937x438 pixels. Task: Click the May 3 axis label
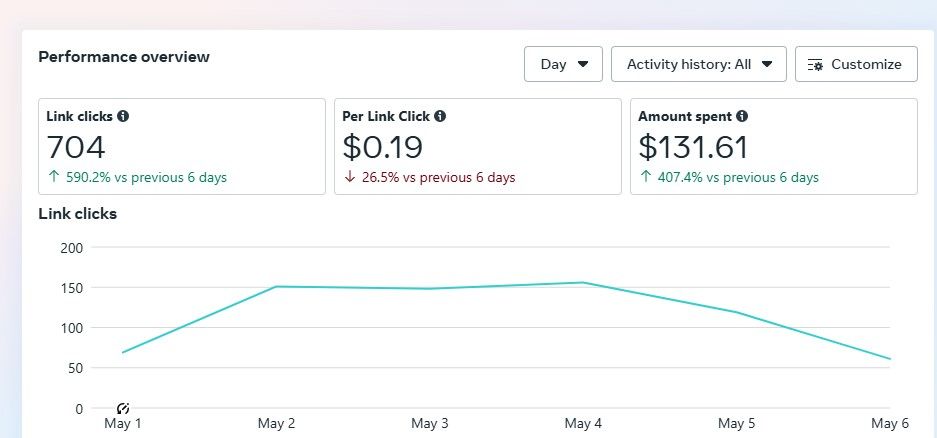pos(430,424)
